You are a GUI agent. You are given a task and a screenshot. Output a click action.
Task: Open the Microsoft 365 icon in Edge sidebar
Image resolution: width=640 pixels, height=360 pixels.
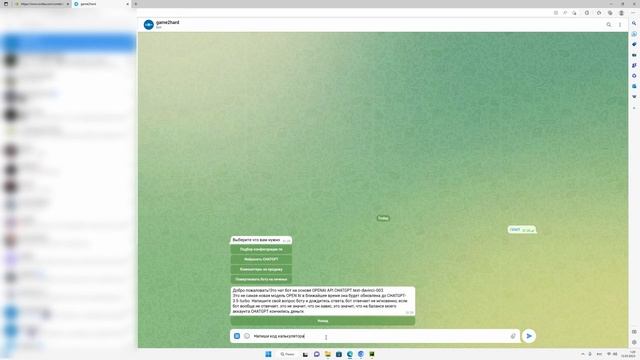(x=634, y=76)
